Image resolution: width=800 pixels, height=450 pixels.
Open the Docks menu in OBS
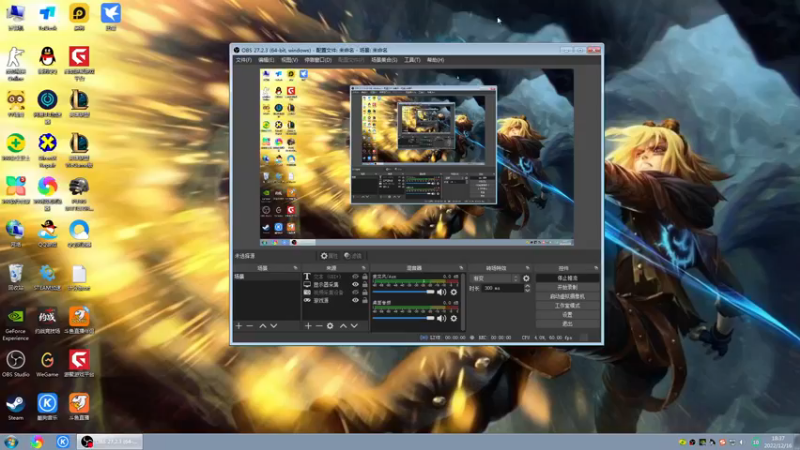pyautogui.click(x=318, y=60)
